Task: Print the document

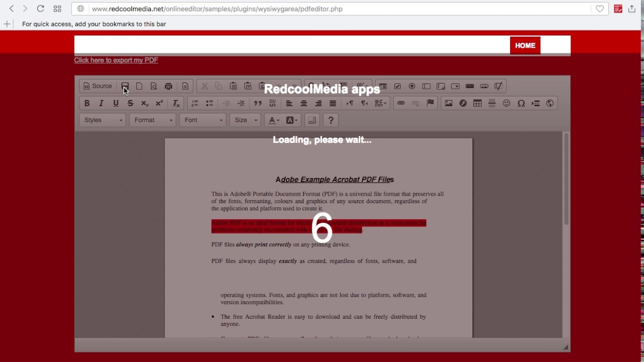Action: point(169,86)
